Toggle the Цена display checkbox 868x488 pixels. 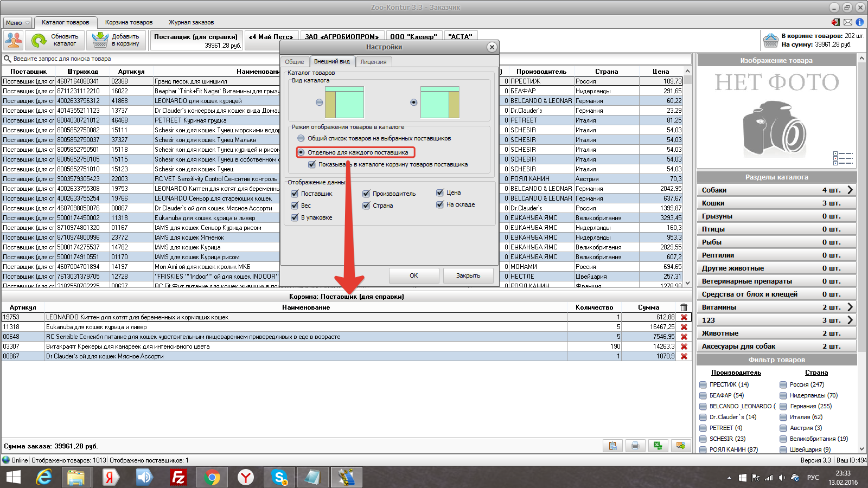(x=440, y=192)
